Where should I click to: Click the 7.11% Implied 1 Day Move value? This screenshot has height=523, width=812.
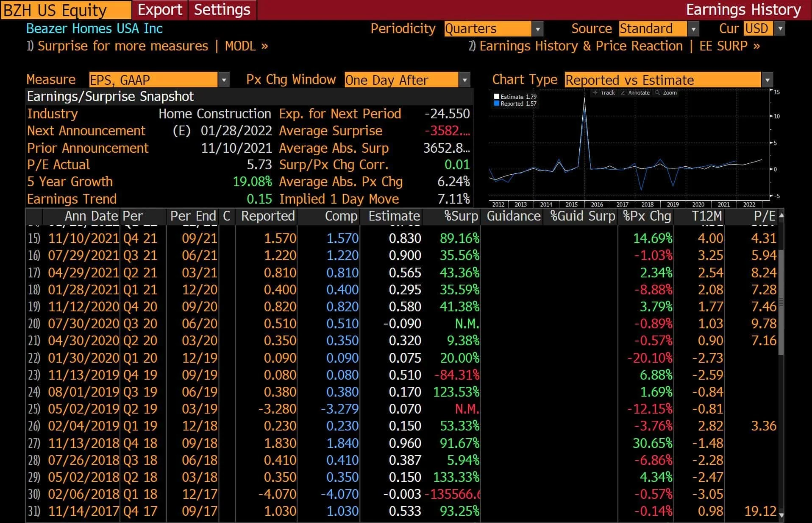click(453, 199)
